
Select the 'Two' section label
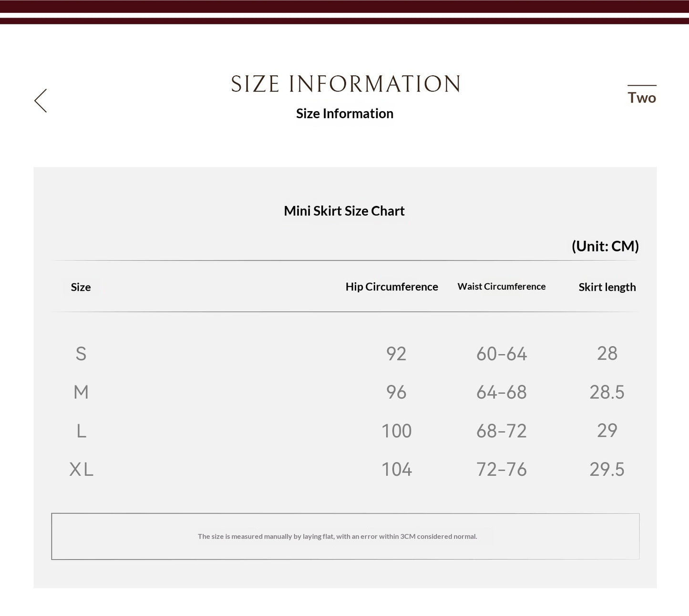coord(642,97)
